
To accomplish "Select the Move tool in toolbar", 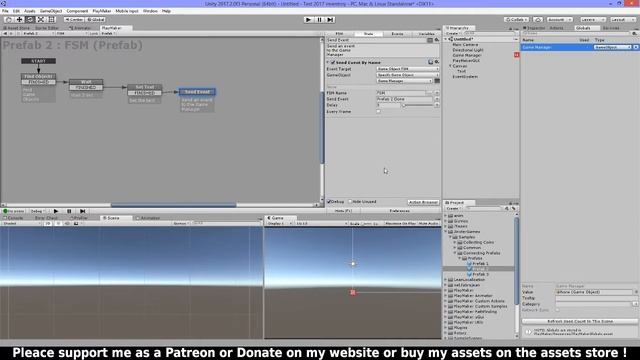I will (19, 20).
